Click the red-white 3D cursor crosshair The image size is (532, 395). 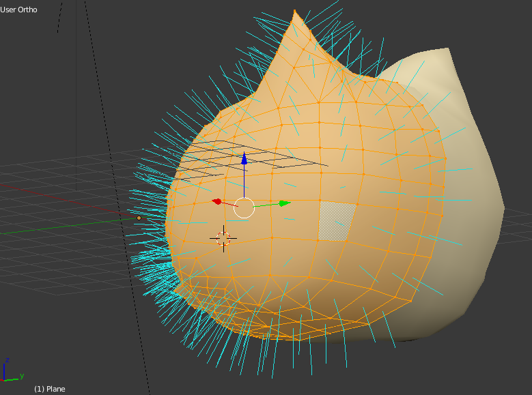click(x=223, y=238)
